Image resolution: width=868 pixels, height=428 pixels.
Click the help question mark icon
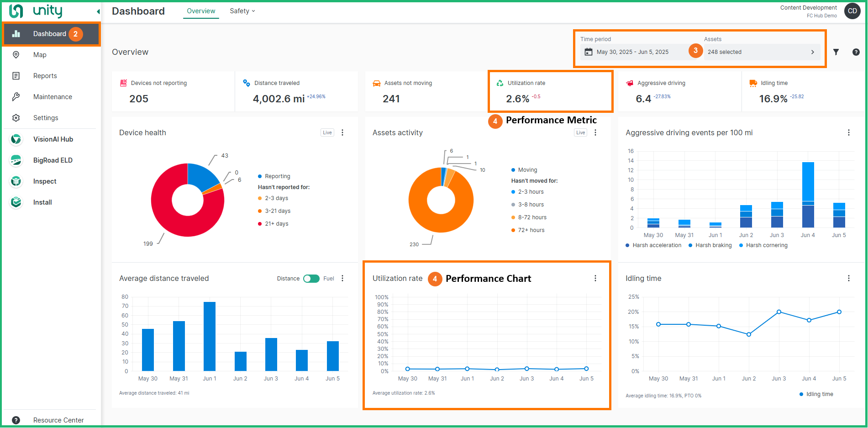coord(856,52)
